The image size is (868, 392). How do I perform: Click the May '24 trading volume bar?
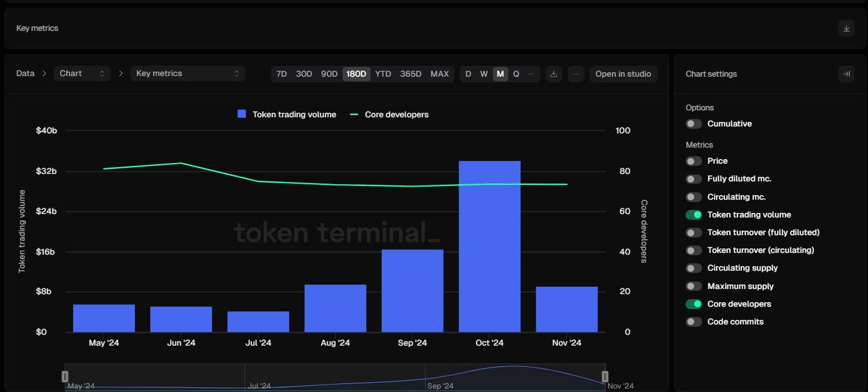(x=104, y=318)
